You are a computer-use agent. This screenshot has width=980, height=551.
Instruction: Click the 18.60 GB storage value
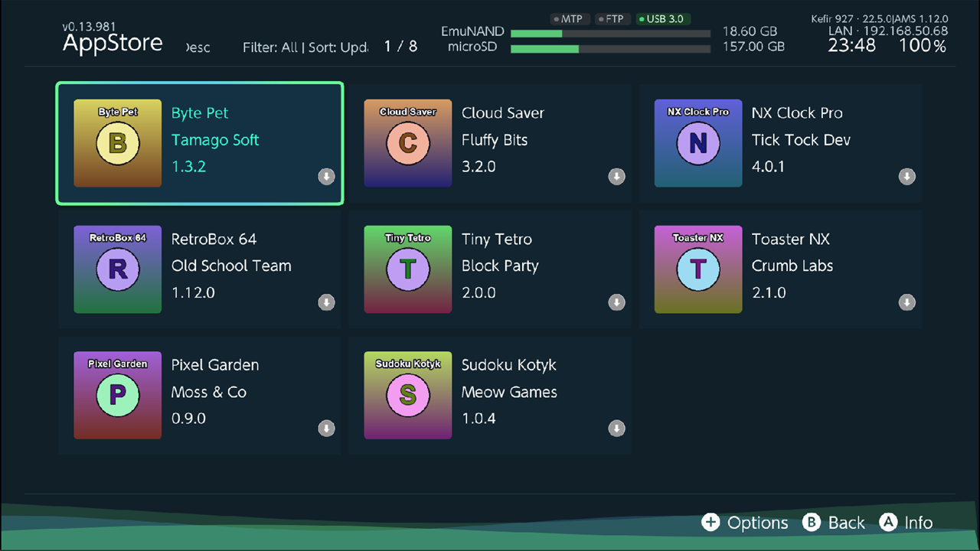[750, 31]
